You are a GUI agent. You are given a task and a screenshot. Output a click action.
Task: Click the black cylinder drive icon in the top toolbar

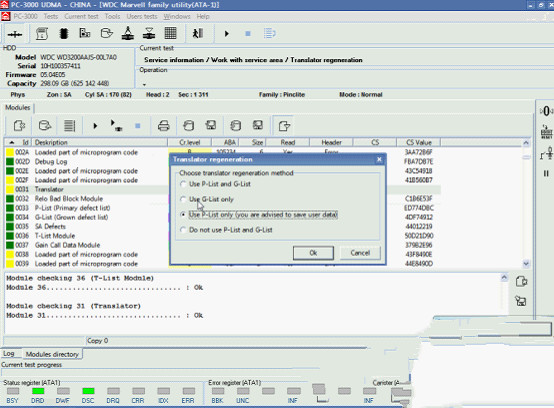pyautogui.click(x=64, y=34)
